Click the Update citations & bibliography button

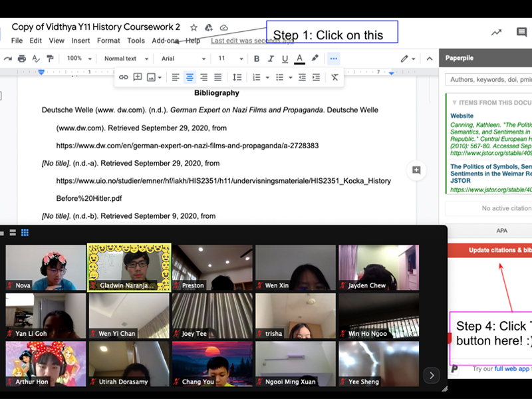[489, 250]
